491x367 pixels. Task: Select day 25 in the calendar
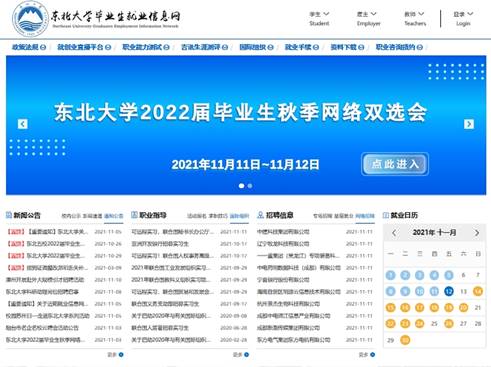pyautogui.click(x=434, y=324)
